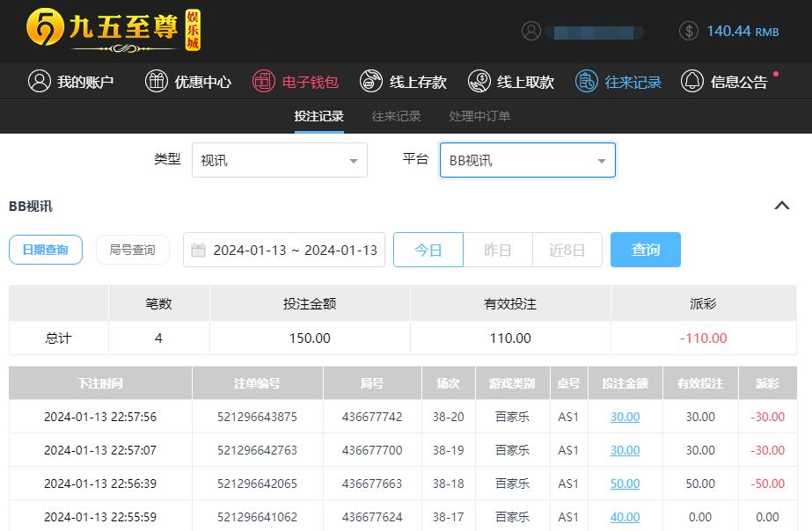The width and height of the screenshot is (812, 531).
Task: Click the 优惠中心 gift icon
Action: (156, 82)
